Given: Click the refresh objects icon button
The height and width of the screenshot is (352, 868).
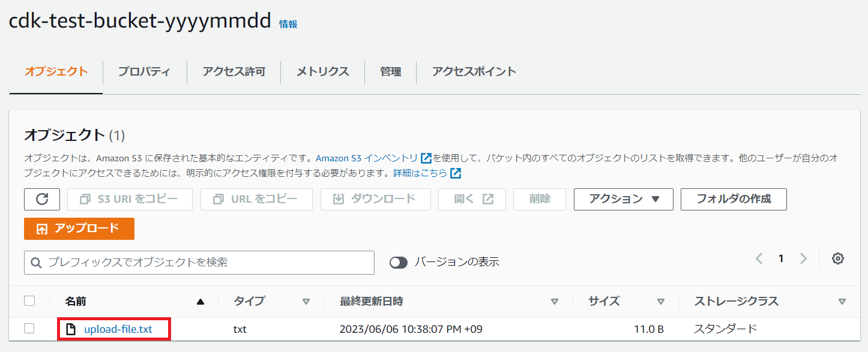Looking at the screenshot, I should (x=42, y=199).
